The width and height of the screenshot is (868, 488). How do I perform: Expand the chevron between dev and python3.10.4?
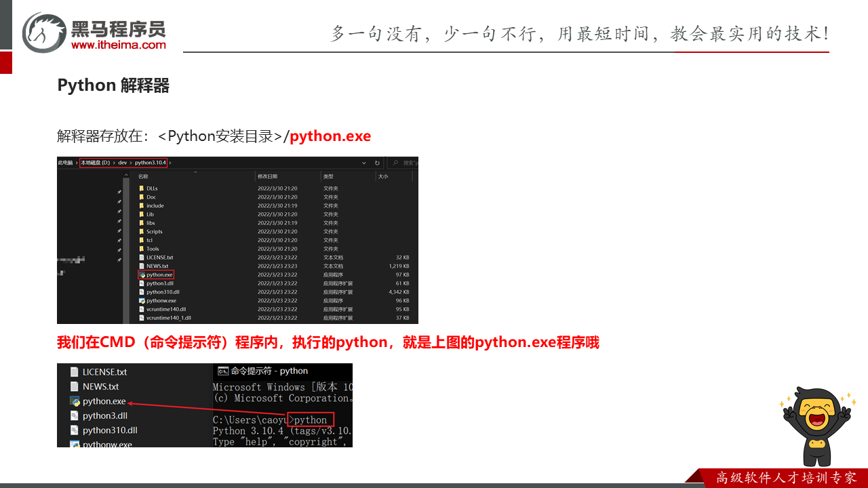coord(131,163)
